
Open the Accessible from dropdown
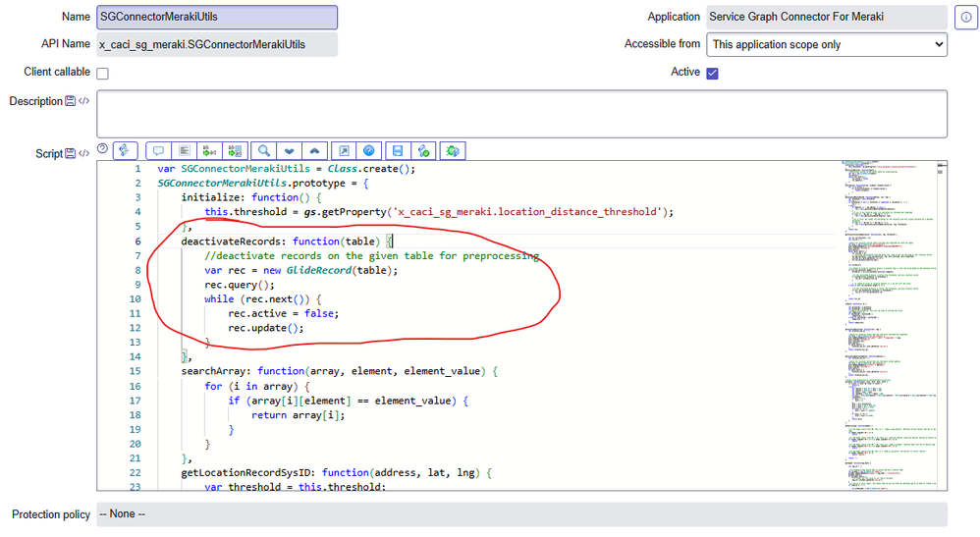tap(827, 44)
